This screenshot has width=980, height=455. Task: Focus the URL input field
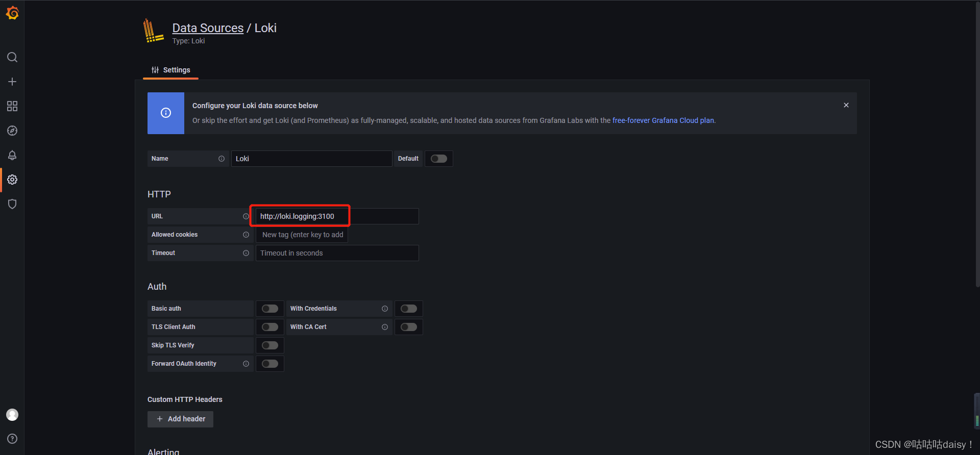tap(337, 216)
